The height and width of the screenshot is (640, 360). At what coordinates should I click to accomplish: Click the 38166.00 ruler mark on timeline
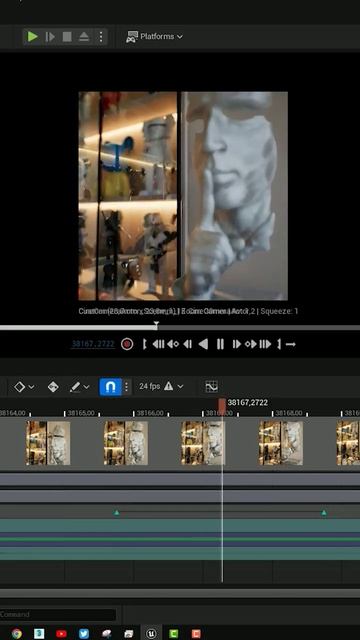(150, 413)
